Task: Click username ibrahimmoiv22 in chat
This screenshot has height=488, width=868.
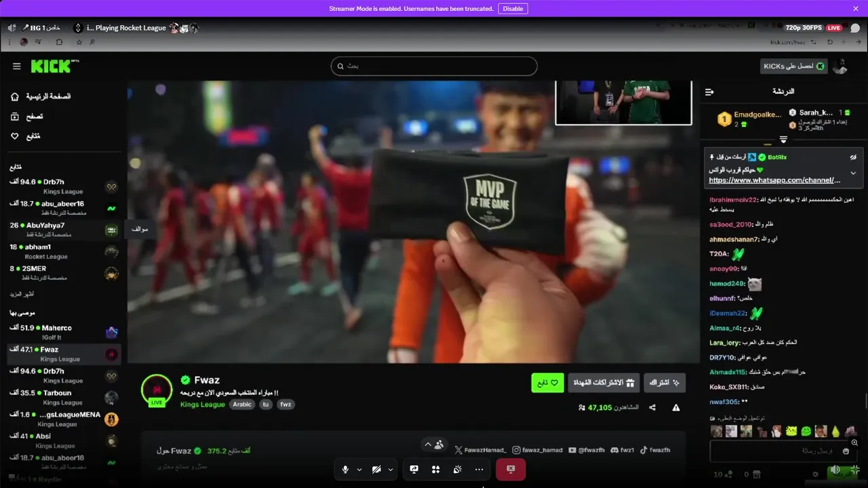Action: coord(733,200)
